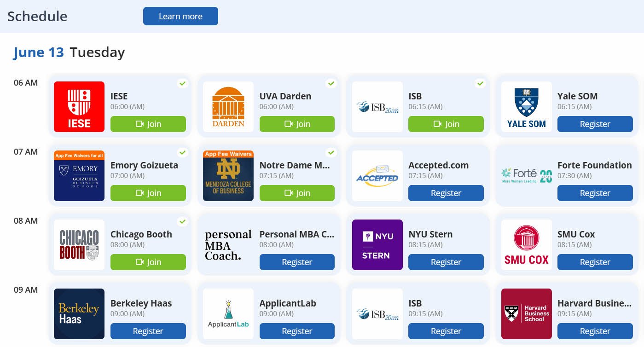
Task: Open the Accepted.com envelope logo
Action: pyautogui.click(x=377, y=176)
